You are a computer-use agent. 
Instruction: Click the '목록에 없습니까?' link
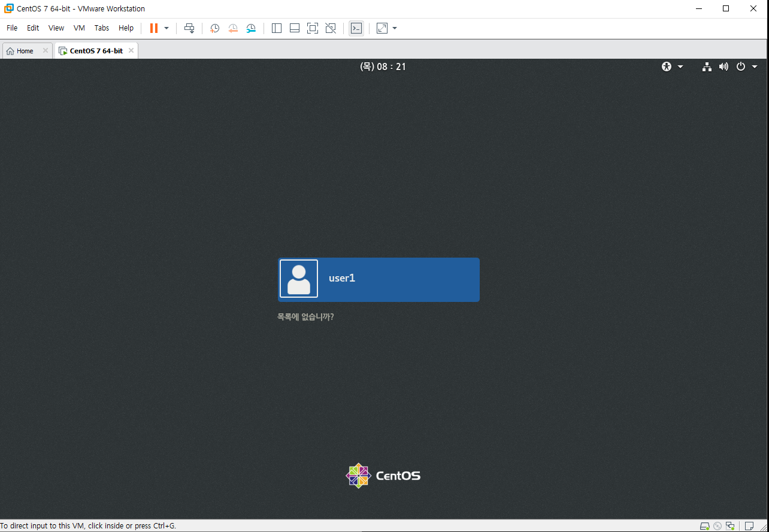[x=305, y=317]
